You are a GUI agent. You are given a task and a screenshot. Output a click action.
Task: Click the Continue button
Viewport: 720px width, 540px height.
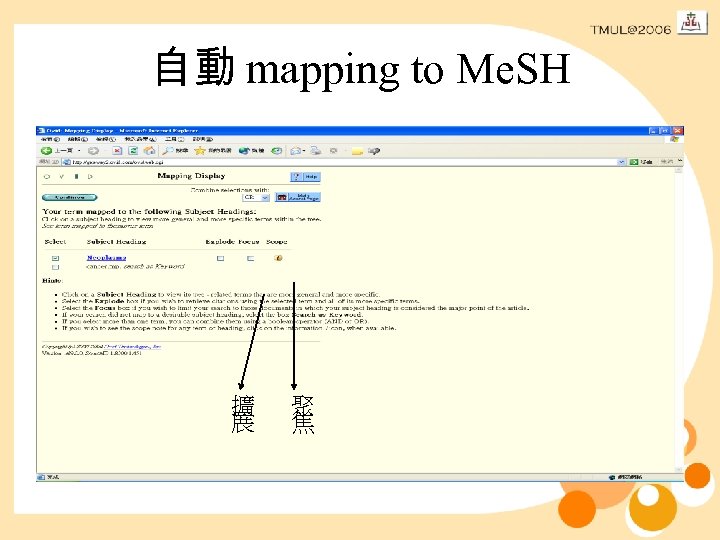69,197
